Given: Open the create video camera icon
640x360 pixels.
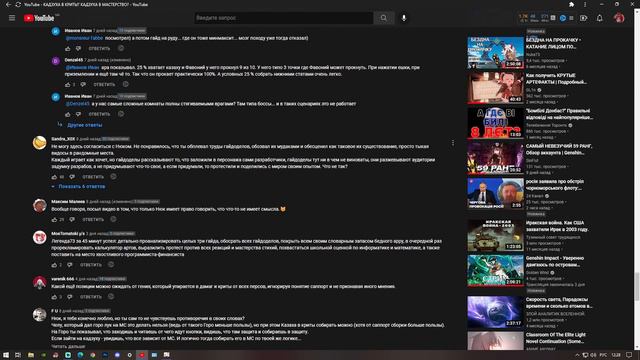Looking at the screenshot, I should coord(584,18).
